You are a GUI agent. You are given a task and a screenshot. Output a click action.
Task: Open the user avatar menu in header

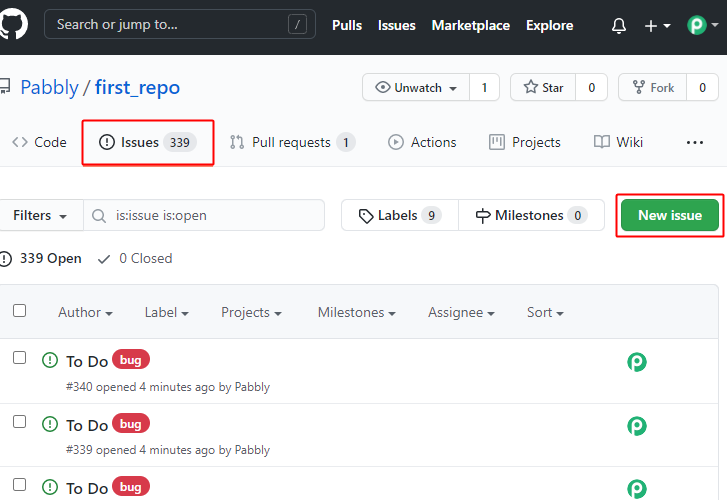[x=702, y=25]
